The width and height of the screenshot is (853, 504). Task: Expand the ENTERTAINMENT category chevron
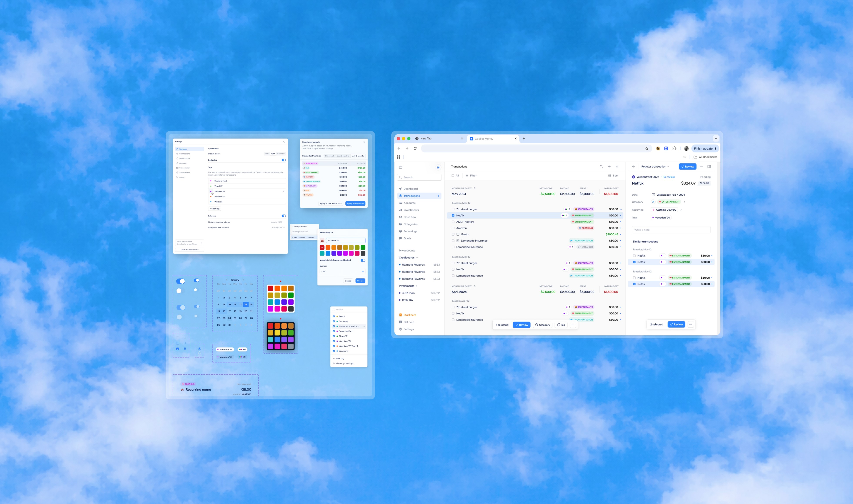pyautogui.click(x=684, y=202)
